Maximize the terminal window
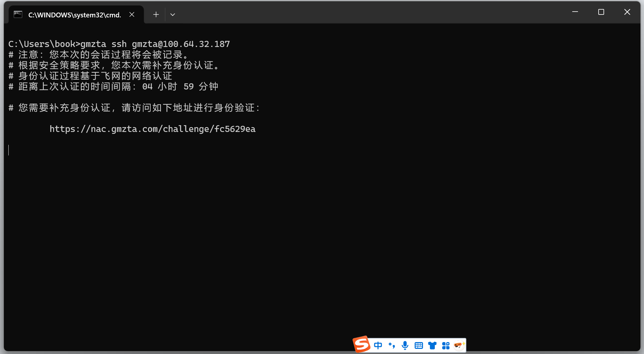The height and width of the screenshot is (354, 644). tap(601, 12)
